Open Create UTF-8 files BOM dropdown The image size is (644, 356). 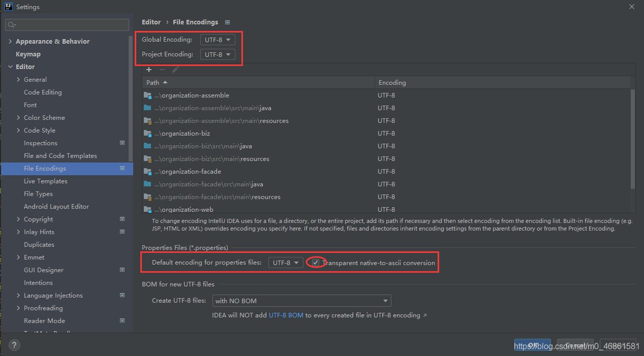click(x=302, y=301)
